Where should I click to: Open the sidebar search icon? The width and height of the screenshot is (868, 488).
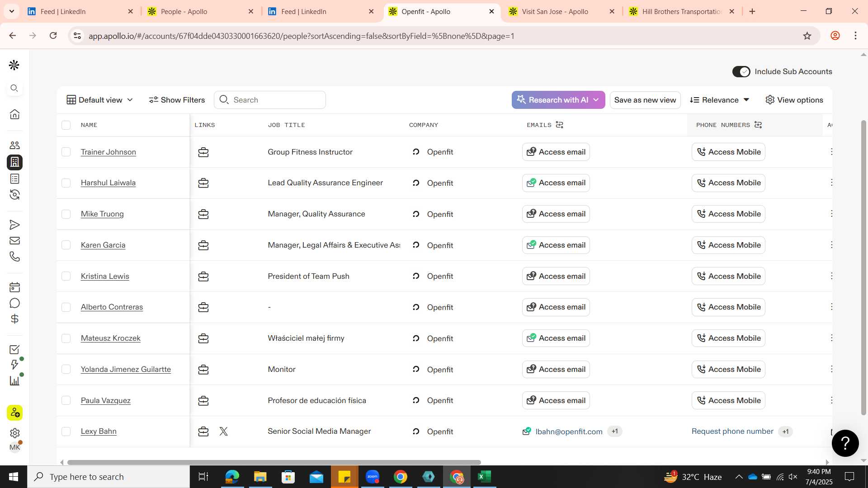pyautogui.click(x=14, y=88)
